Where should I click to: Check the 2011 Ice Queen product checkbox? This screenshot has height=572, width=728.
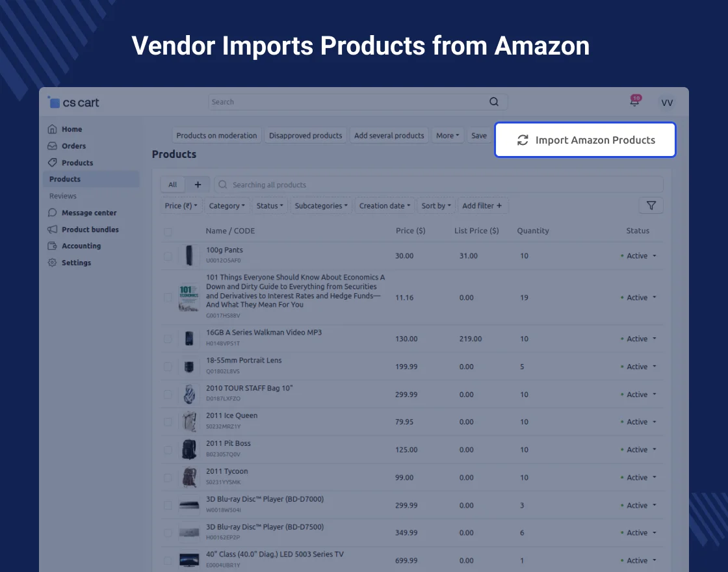pyautogui.click(x=168, y=422)
